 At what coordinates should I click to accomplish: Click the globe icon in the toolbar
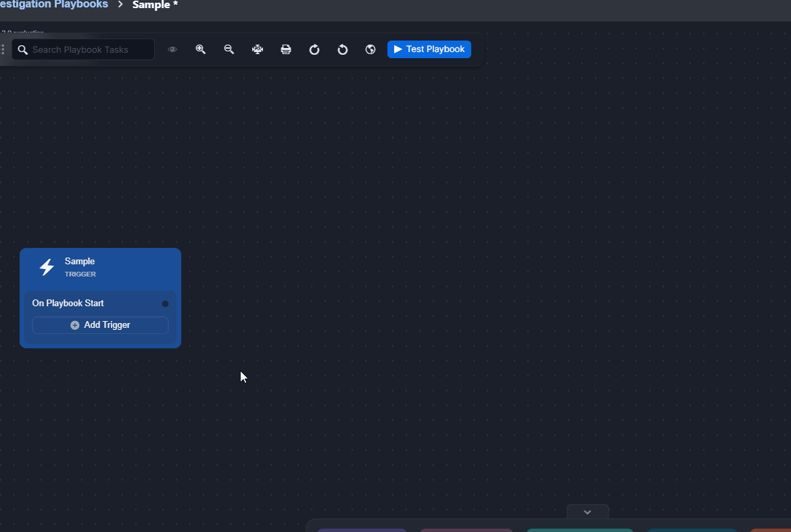point(370,49)
